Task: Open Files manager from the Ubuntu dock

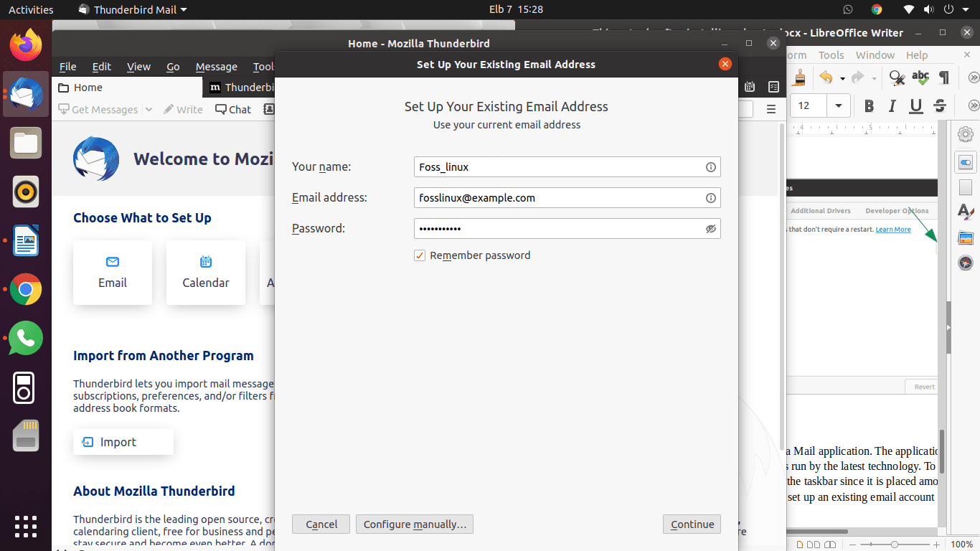Action: [26, 143]
